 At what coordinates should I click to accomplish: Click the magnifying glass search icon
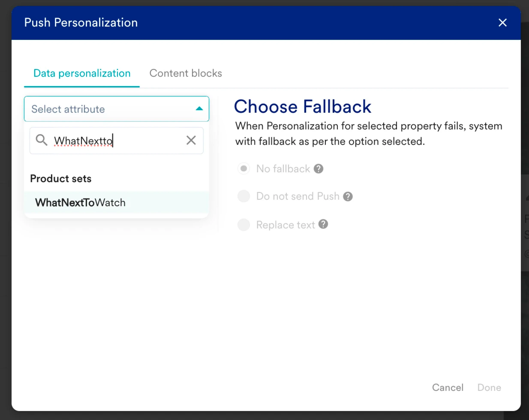coord(41,140)
